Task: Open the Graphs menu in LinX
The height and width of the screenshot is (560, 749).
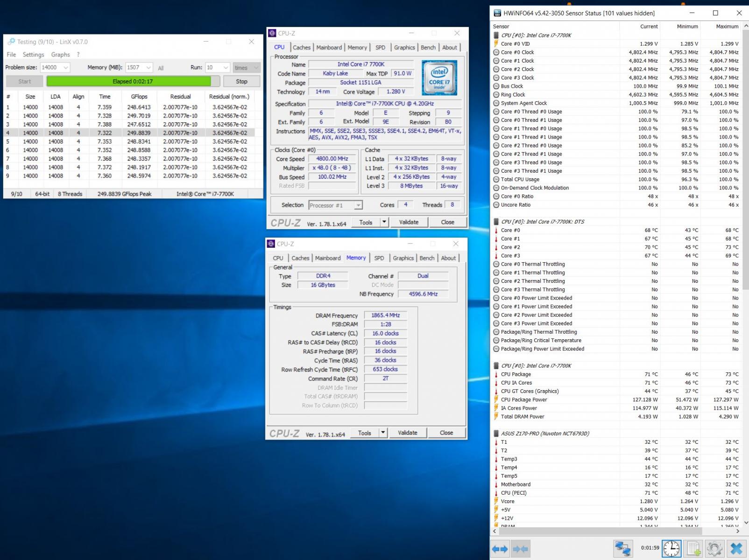Action: (x=60, y=55)
